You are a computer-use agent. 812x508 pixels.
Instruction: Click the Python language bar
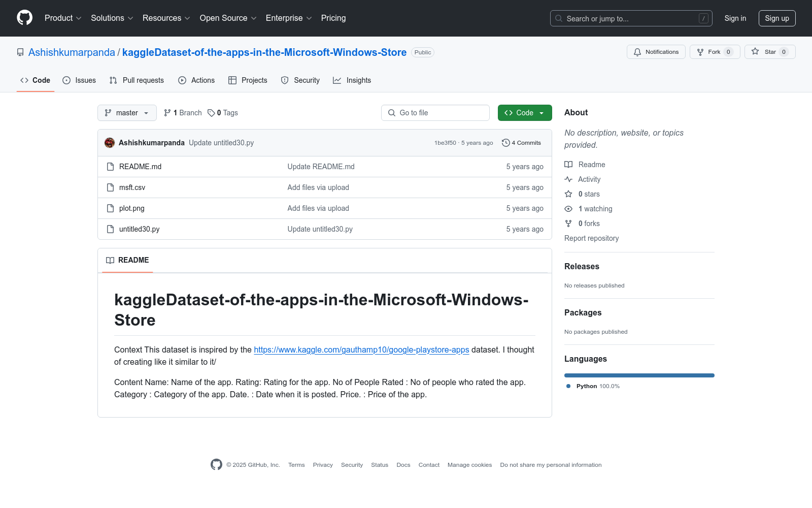coord(639,375)
